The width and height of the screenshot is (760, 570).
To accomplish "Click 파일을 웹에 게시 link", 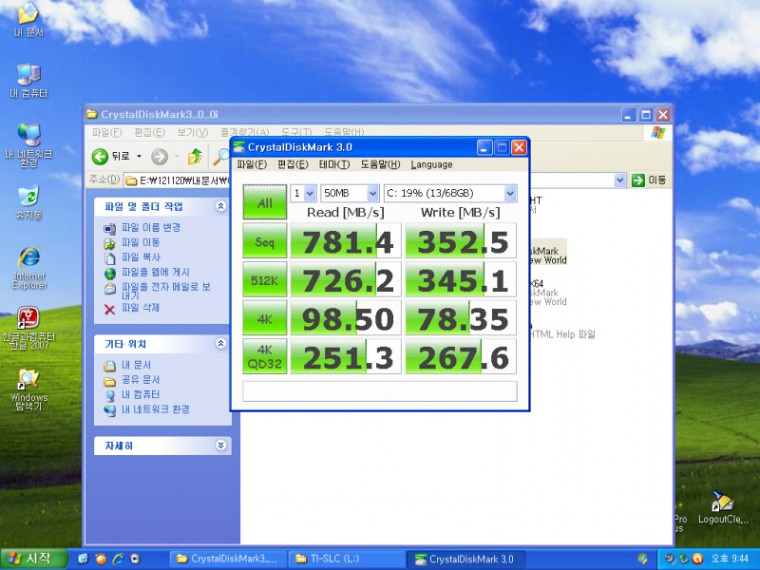I will [155, 272].
